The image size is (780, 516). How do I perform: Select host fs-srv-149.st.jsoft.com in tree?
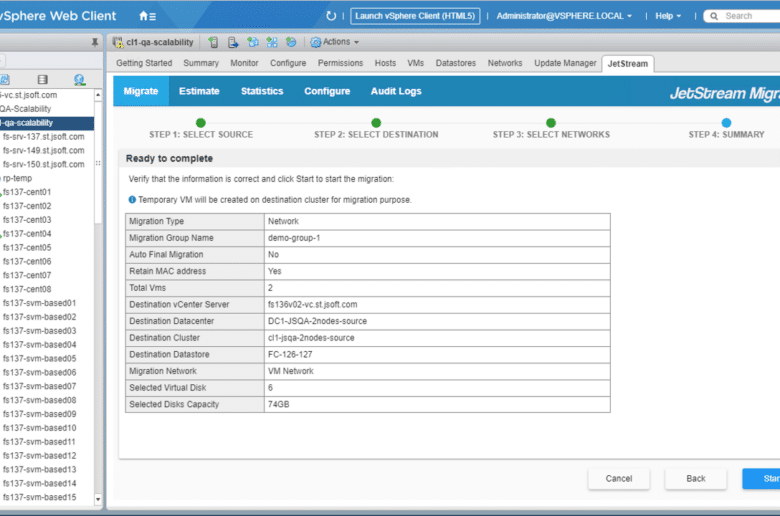coord(43,150)
